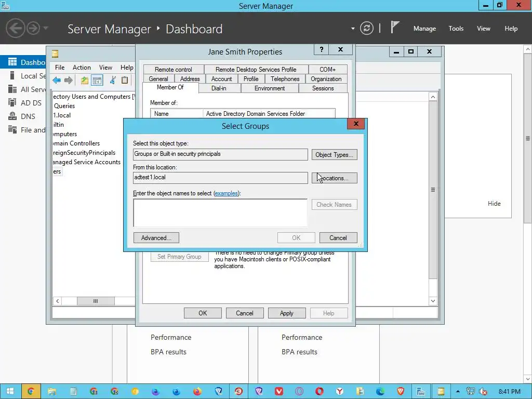Switch to the Account tab
Image resolution: width=532 pixels, height=399 pixels.
coord(221,79)
